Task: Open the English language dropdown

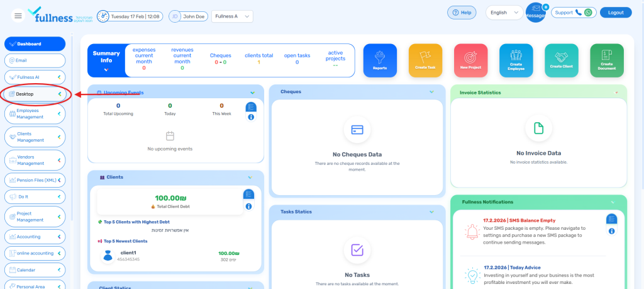Action: coord(504,13)
